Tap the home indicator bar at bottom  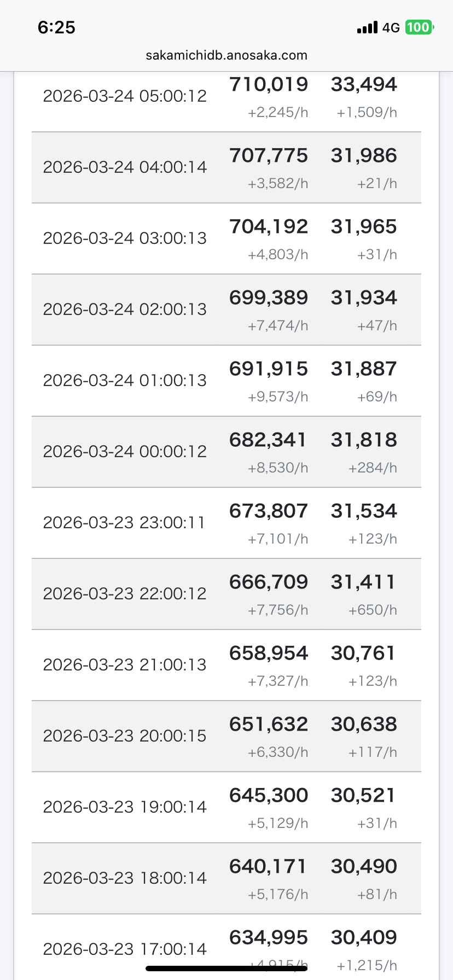226,969
